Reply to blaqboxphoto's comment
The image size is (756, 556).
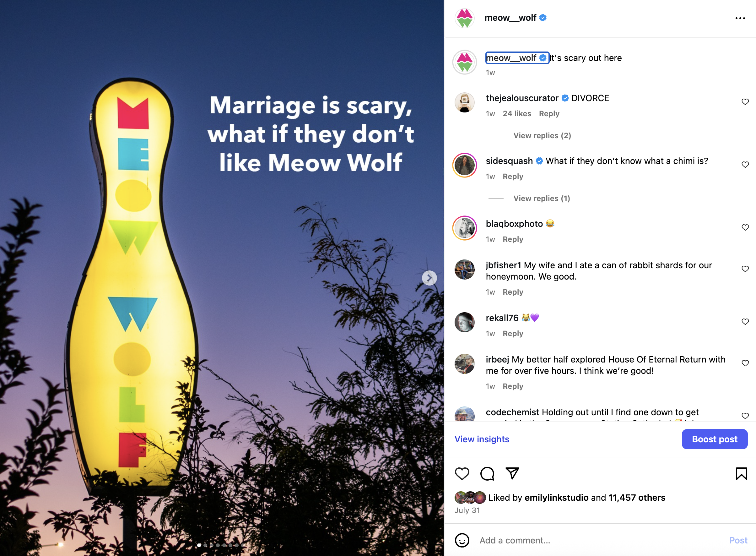[x=512, y=239]
